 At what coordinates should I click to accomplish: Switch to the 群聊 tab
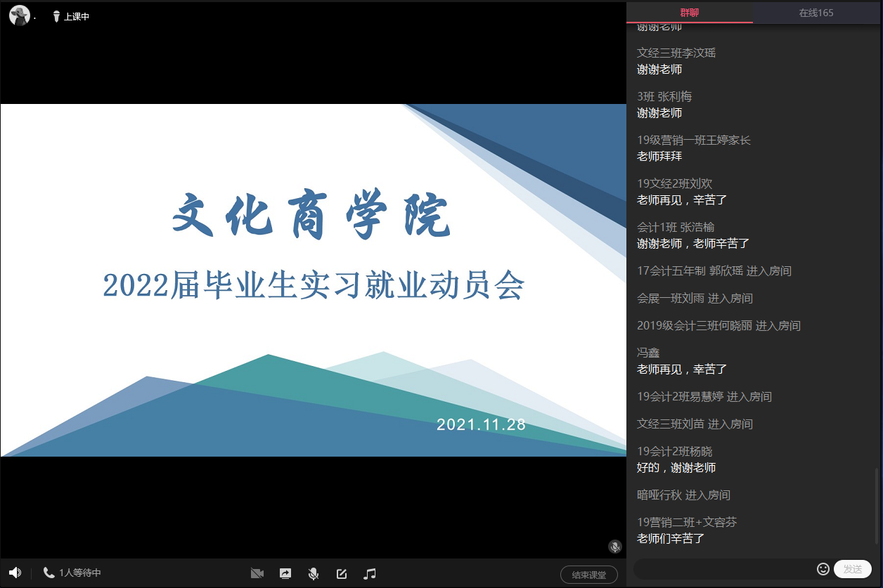[690, 13]
